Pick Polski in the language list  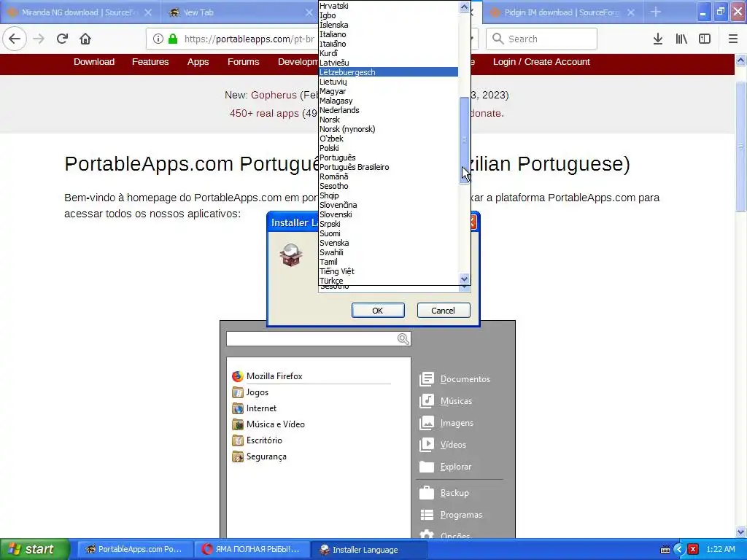[x=388, y=148]
